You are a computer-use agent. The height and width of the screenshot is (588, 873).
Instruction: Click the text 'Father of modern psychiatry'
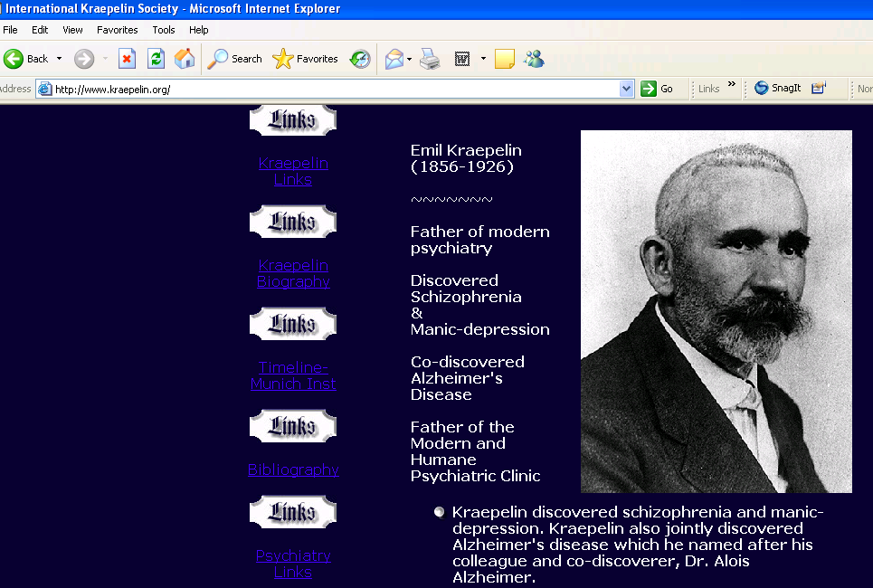click(x=480, y=240)
